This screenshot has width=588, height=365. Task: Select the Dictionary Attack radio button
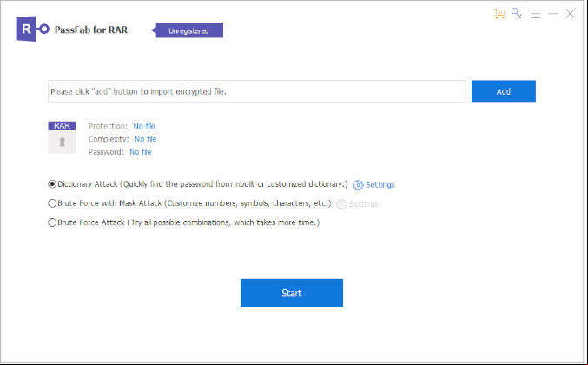pos(52,184)
